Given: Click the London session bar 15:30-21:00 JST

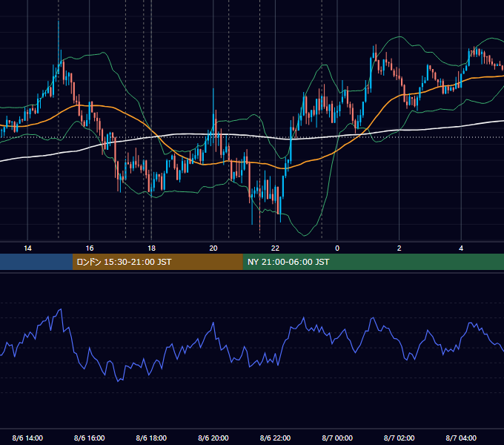Looking at the screenshot, I should click(x=157, y=262).
